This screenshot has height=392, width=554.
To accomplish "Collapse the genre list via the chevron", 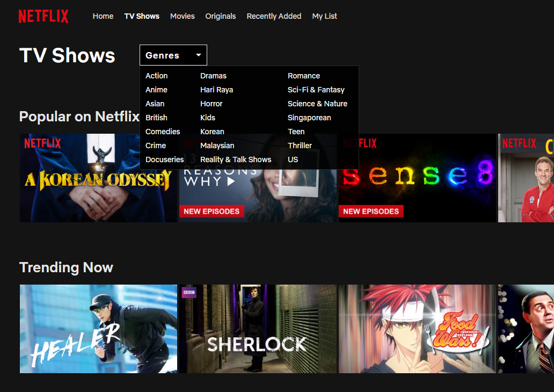I will click(198, 54).
